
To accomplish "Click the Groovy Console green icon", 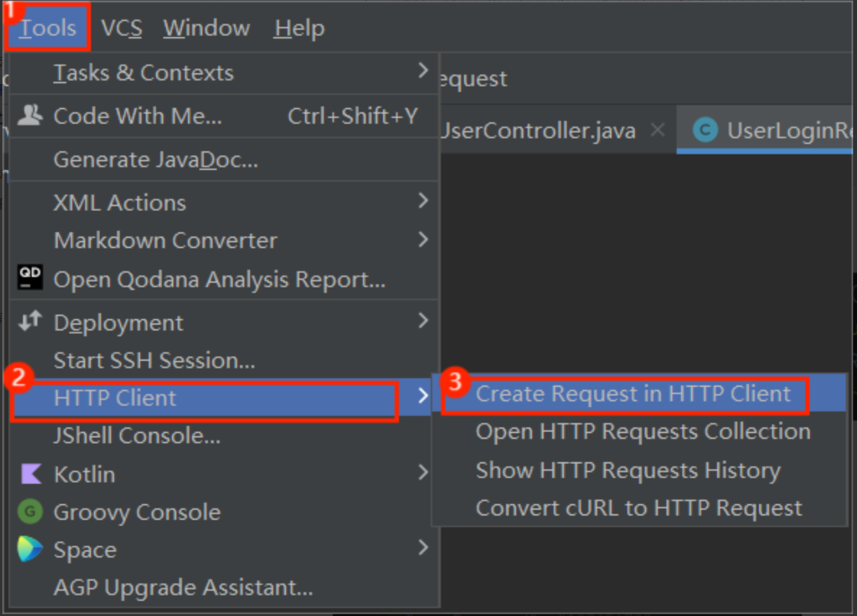I will (30, 511).
